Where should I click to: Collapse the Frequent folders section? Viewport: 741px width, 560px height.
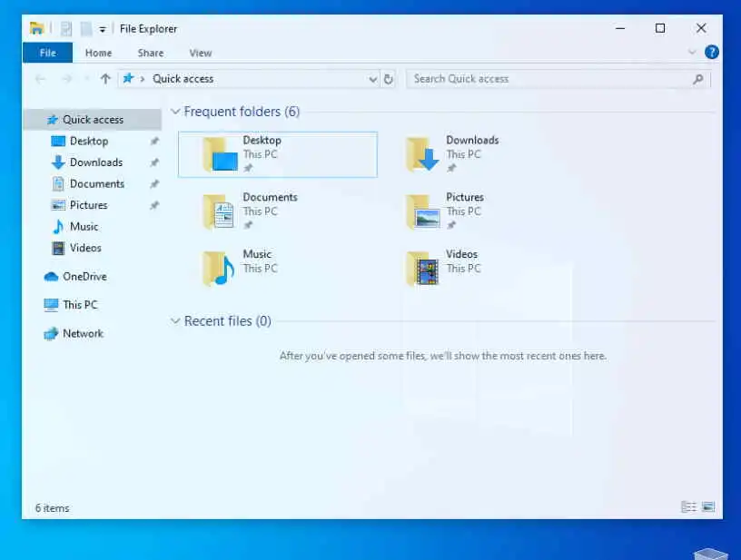[x=175, y=112]
